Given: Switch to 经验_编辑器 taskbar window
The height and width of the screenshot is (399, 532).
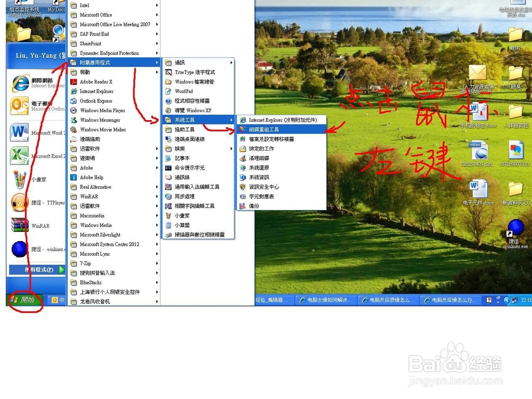Looking at the screenshot, I should [274, 300].
